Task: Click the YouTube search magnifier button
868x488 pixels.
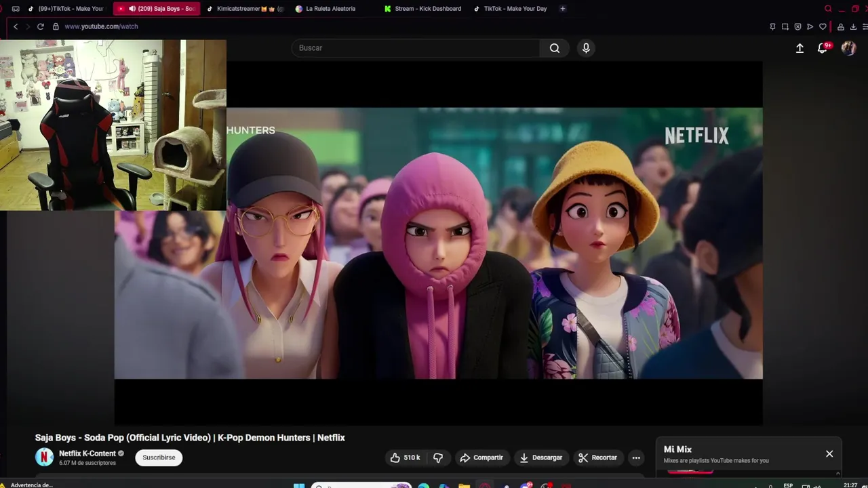Action: 555,48
